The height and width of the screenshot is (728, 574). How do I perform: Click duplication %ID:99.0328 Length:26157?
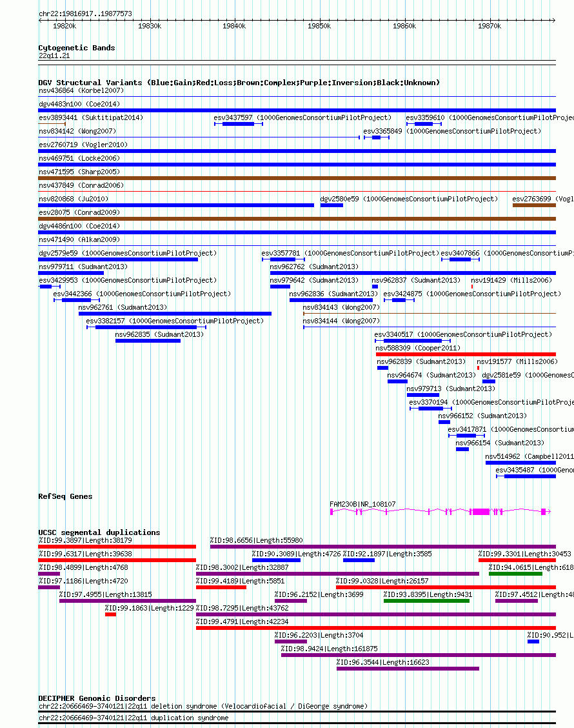pos(446,587)
